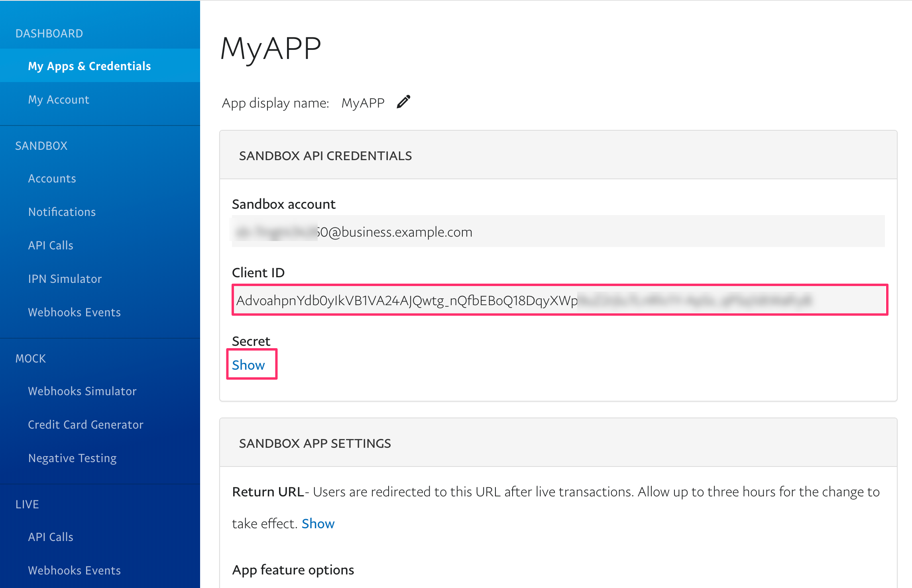Click the Sandbox account label
Image resolution: width=912 pixels, height=588 pixels.
click(284, 204)
